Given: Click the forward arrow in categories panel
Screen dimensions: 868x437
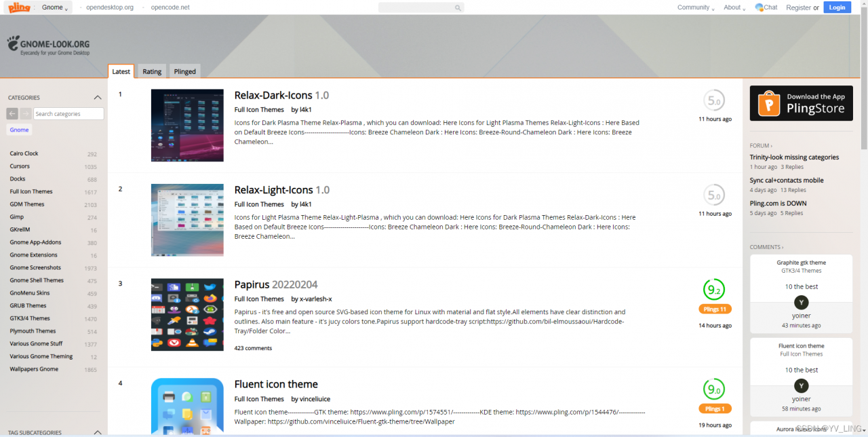Looking at the screenshot, I should [x=26, y=114].
